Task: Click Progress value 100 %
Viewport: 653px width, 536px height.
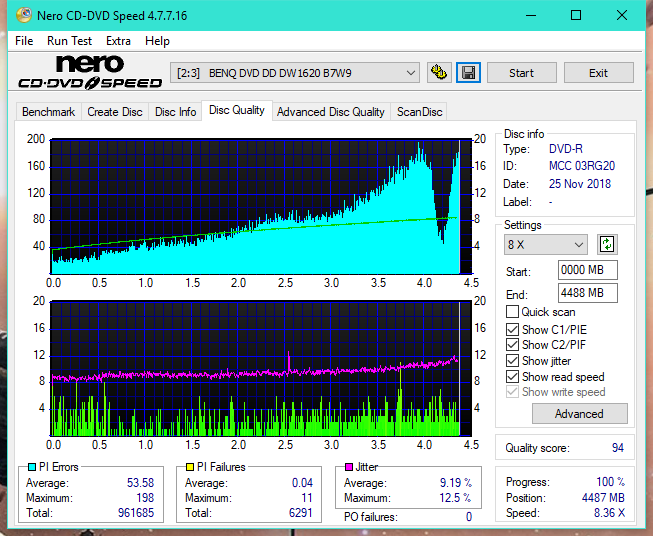Action: click(x=611, y=482)
